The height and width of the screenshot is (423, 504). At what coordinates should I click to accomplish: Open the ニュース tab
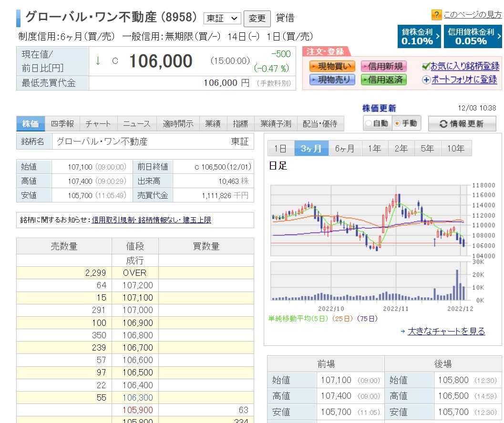click(x=136, y=124)
